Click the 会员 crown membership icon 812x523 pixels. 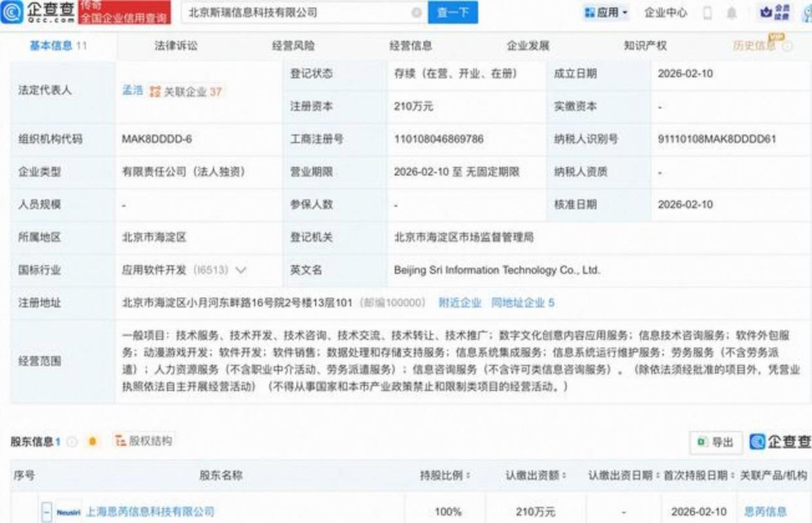pyautogui.click(x=775, y=12)
